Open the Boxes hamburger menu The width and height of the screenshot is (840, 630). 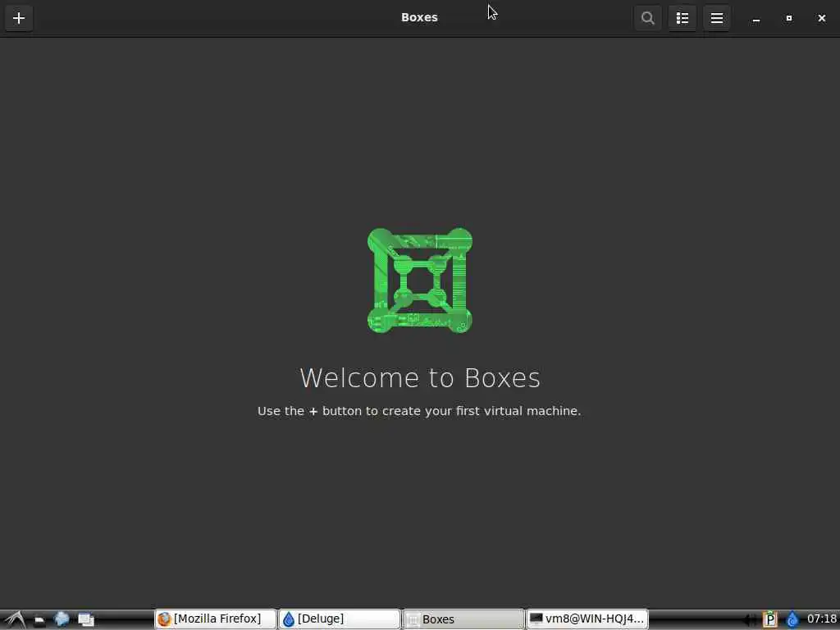(x=717, y=18)
